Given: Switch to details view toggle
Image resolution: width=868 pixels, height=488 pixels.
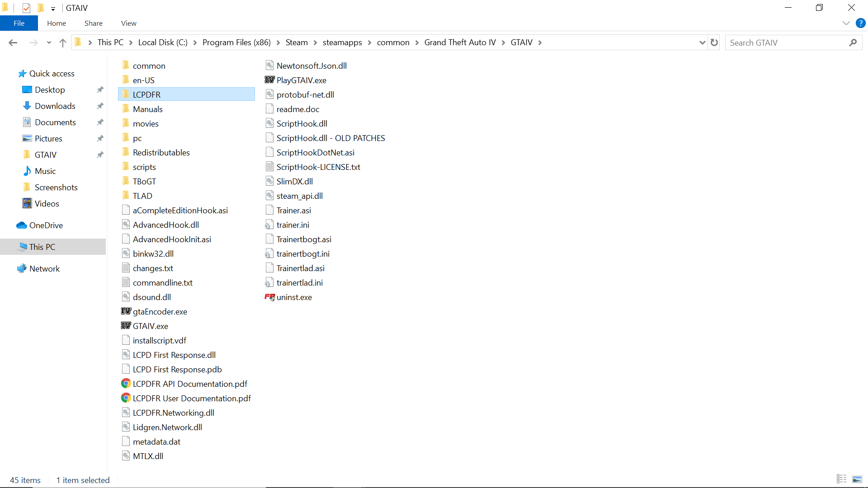Looking at the screenshot, I should (841, 479).
